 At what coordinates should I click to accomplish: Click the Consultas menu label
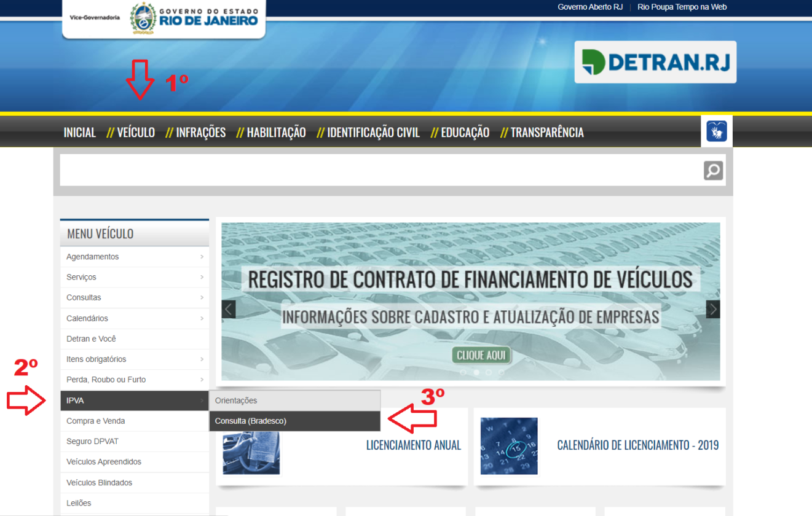point(84,297)
